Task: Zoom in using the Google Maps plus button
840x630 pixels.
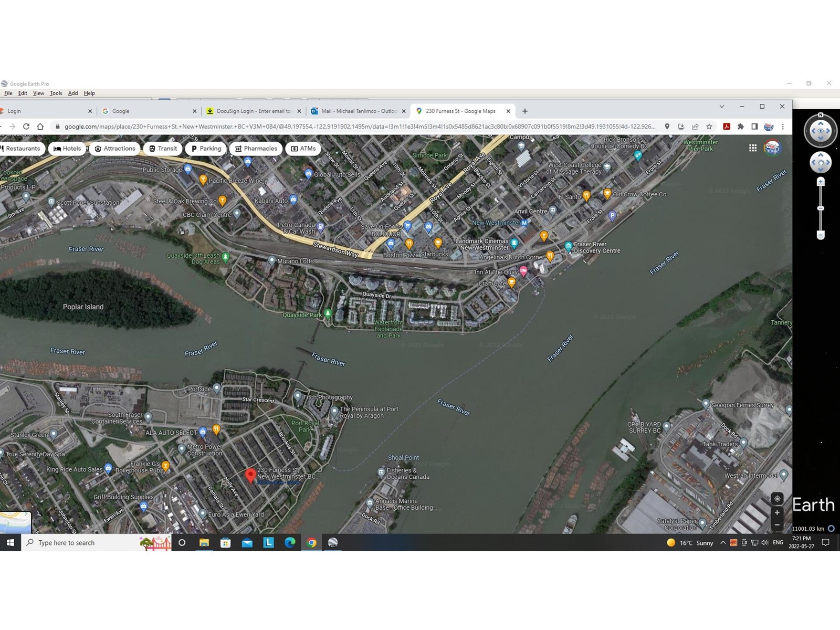Action: coord(777,513)
